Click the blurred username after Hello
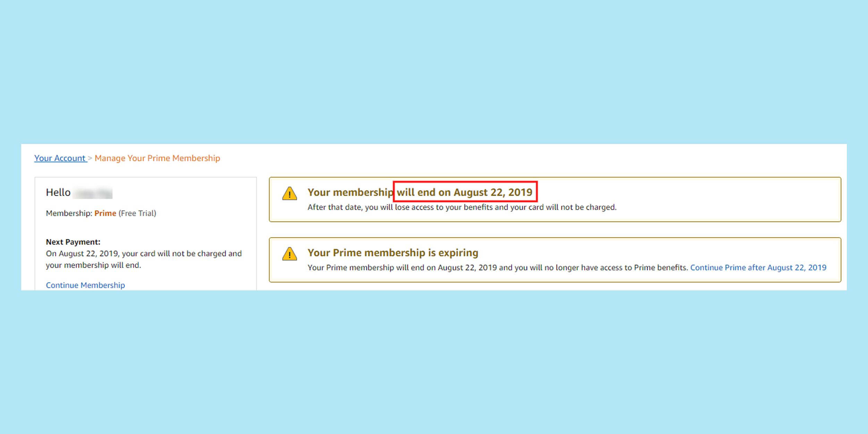868x434 pixels. (93, 193)
